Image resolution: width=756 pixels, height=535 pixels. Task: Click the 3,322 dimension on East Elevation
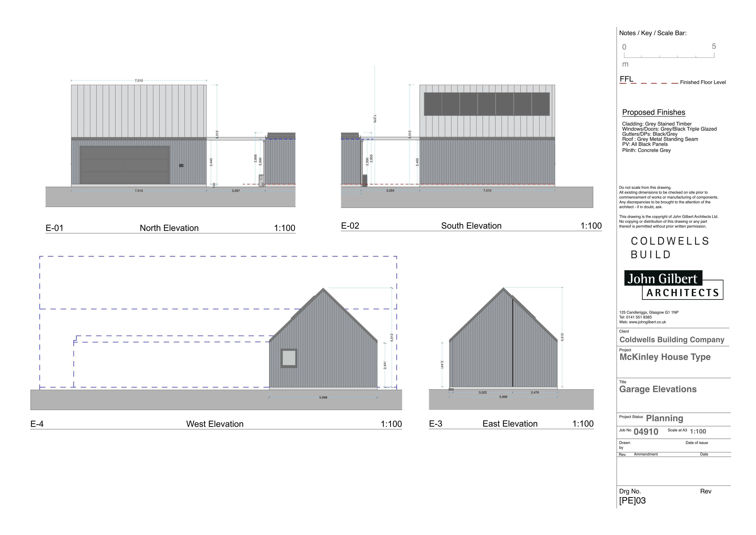pos(483,392)
